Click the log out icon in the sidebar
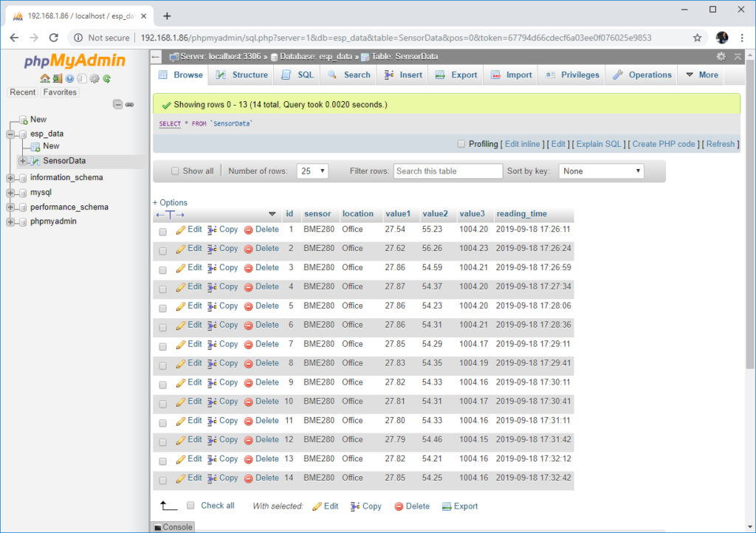Viewport: 756px width, 533px height. (x=57, y=78)
